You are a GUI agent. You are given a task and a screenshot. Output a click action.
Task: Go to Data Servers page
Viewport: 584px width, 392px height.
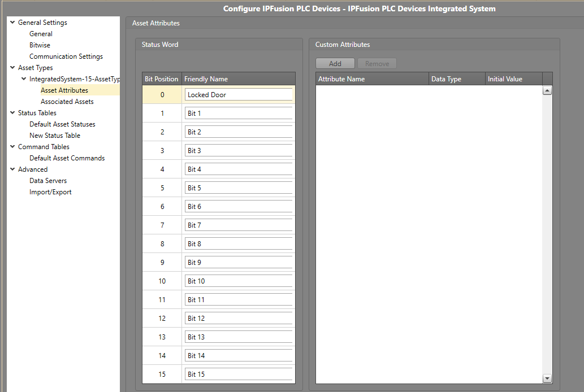point(48,181)
